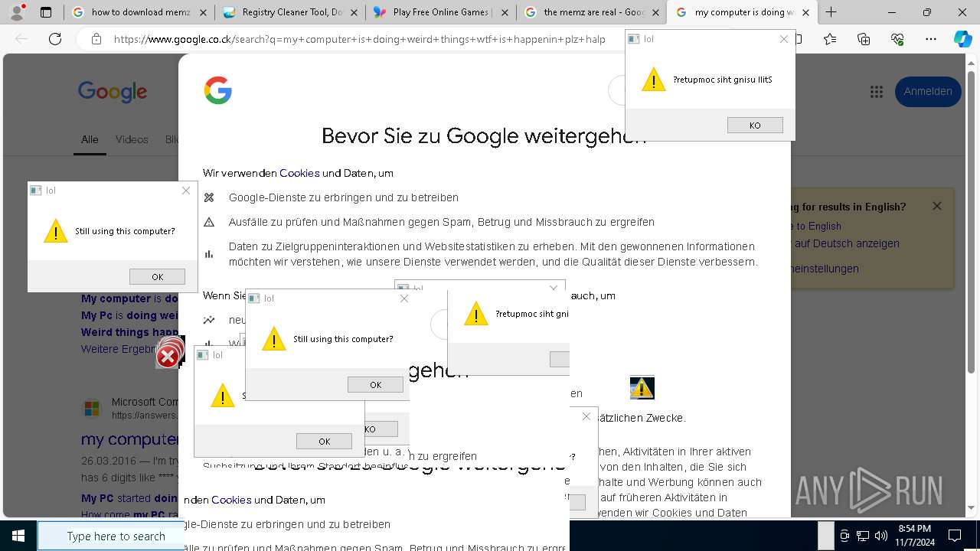This screenshot has width=980, height=551.
Task: Switch to "Play Free Online Games" tab
Action: click(441, 12)
